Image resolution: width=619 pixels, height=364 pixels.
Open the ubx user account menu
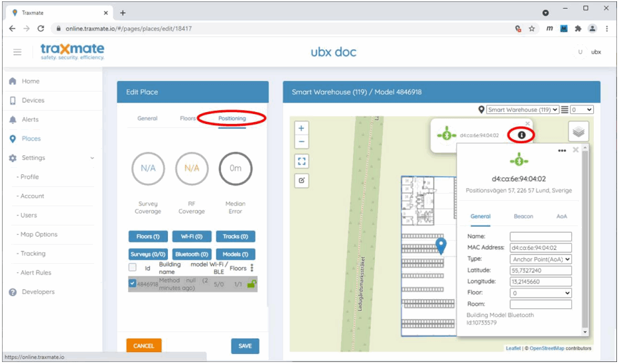[x=589, y=52]
